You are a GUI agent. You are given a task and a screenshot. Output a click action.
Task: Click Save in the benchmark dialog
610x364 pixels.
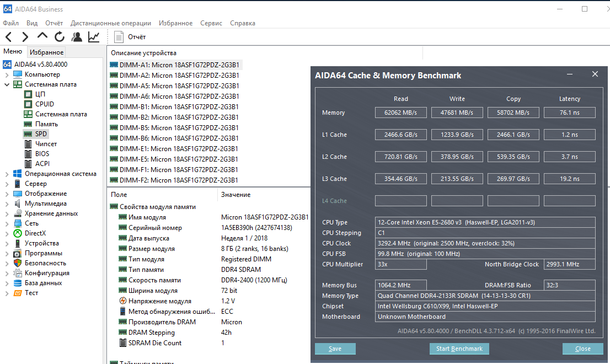click(x=335, y=349)
